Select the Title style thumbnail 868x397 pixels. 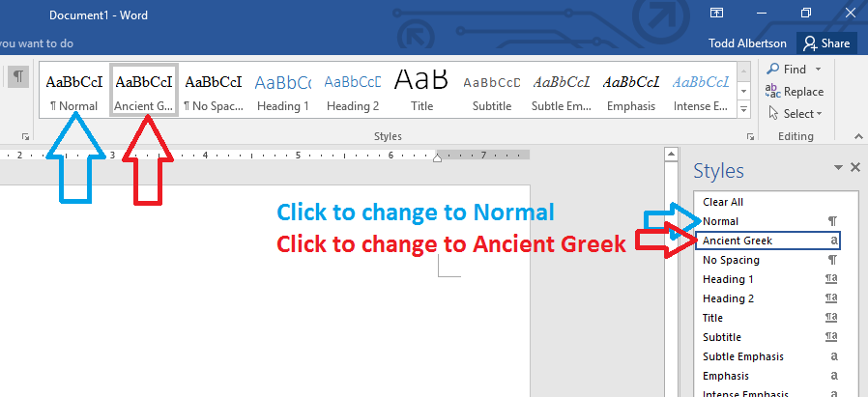[x=421, y=91]
